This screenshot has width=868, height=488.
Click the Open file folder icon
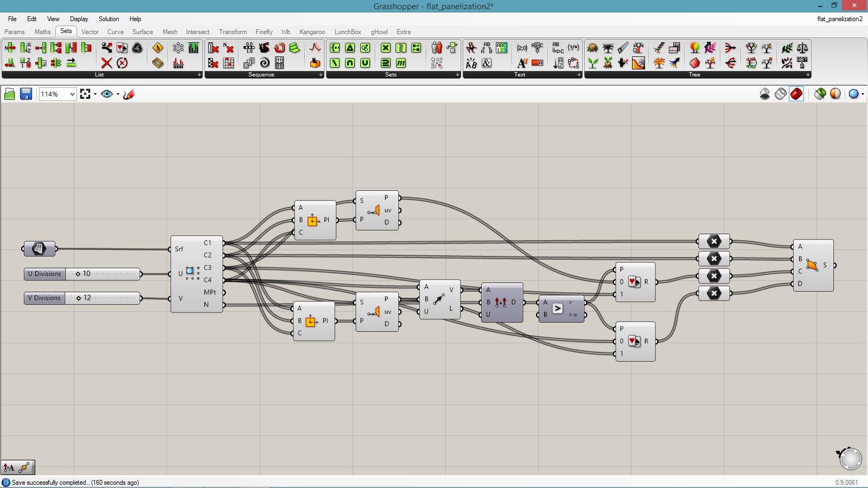click(9, 94)
